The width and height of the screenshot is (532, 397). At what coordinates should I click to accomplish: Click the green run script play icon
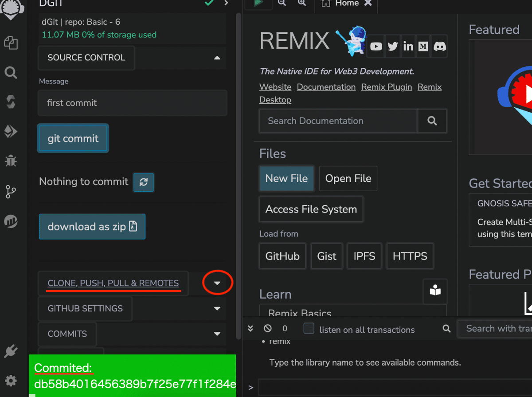(259, 3)
